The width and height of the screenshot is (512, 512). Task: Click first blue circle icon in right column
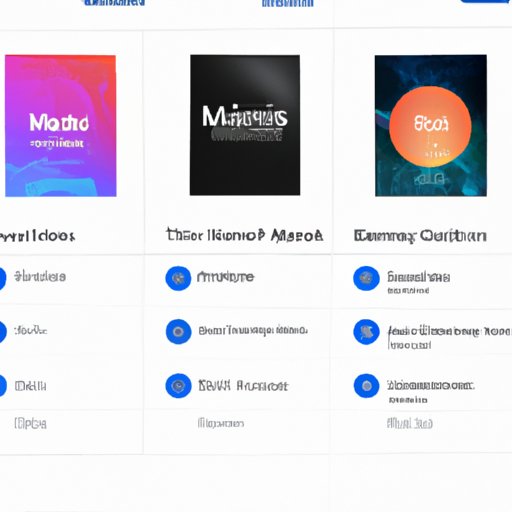click(x=366, y=278)
